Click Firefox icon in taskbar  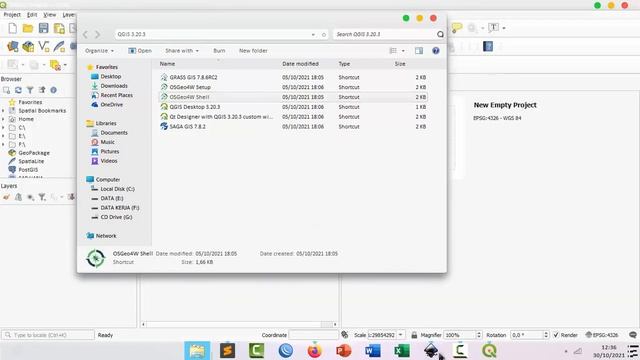tap(315, 351)
